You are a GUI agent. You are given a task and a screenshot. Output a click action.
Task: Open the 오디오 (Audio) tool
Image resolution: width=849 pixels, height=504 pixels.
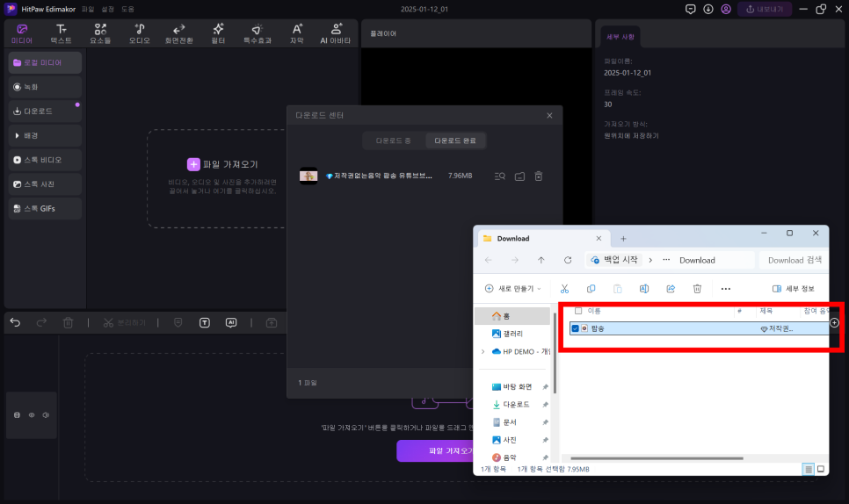(140, 33)
